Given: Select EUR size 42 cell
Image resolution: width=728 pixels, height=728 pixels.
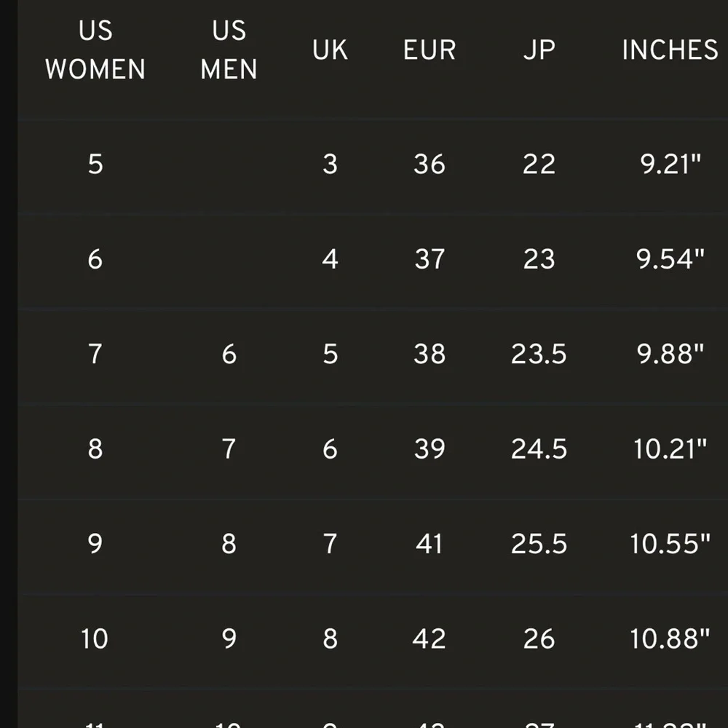Looking at the screenshot, I should (x=430, y=638).
